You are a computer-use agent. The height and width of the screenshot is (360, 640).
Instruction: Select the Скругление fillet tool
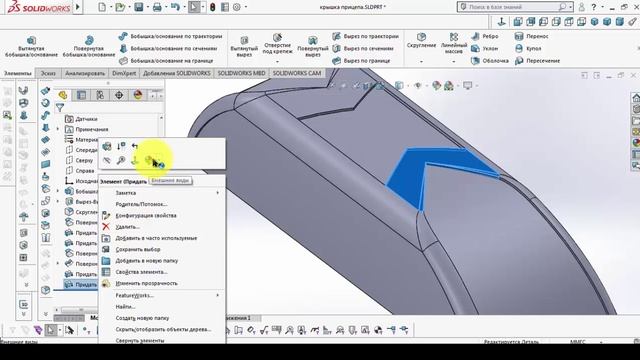click(x=421, y=41)
